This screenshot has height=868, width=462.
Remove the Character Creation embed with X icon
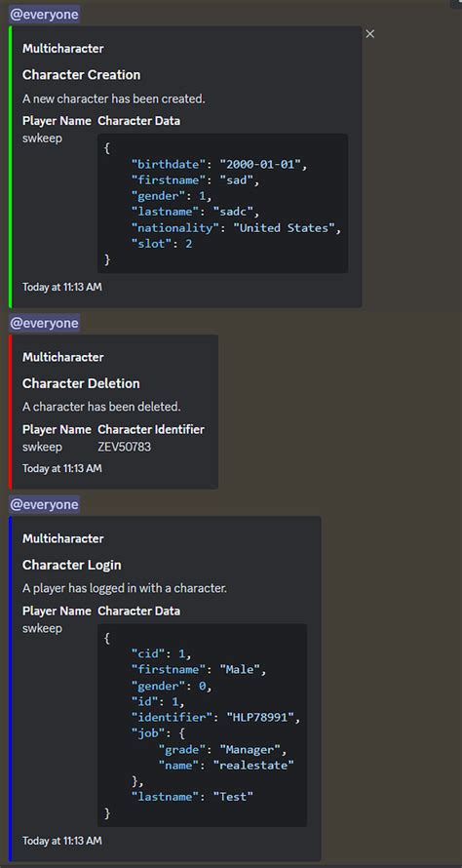pos(370,34)
